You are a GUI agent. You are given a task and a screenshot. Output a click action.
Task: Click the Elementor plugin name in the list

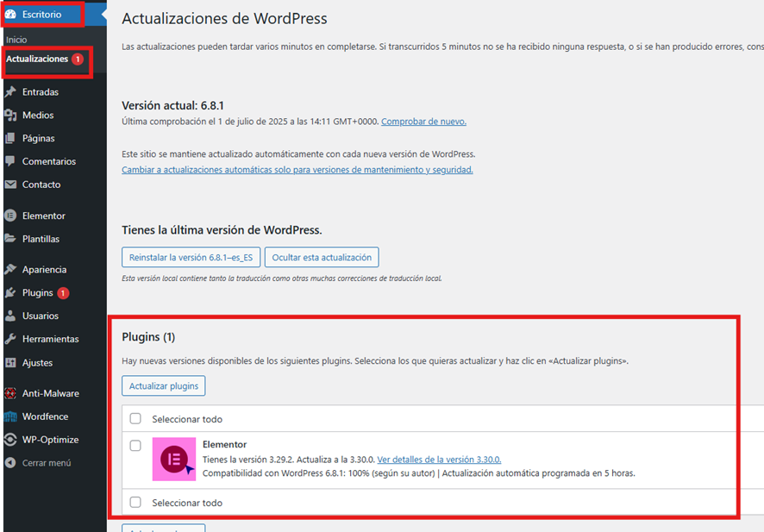224,444
